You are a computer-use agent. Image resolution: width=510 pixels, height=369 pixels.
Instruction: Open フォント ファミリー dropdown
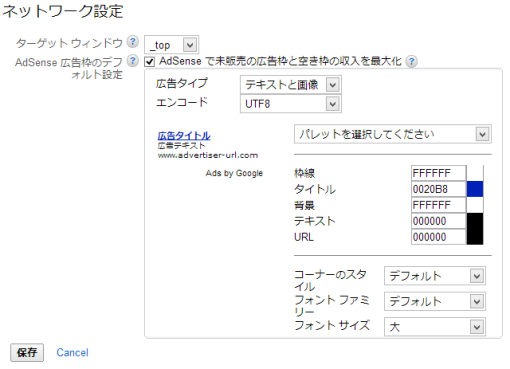click(x=435, y=301)
